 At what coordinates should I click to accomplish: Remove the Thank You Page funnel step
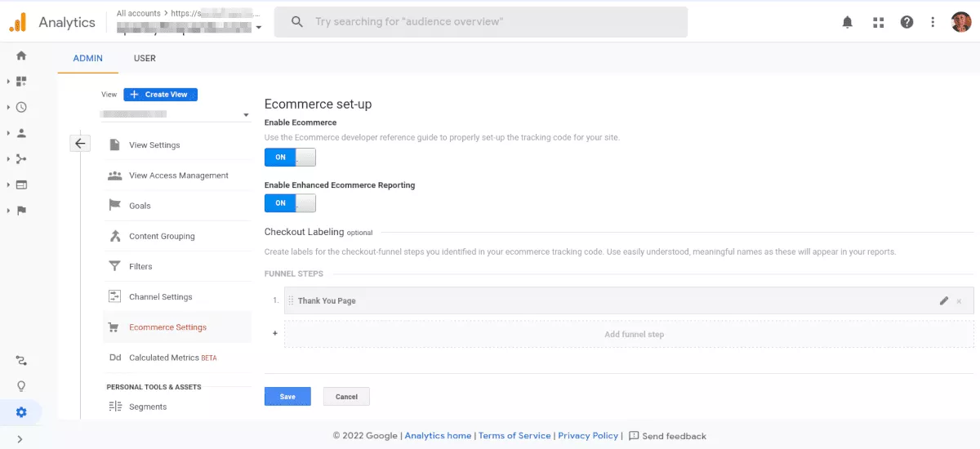[x=959, y=301]
